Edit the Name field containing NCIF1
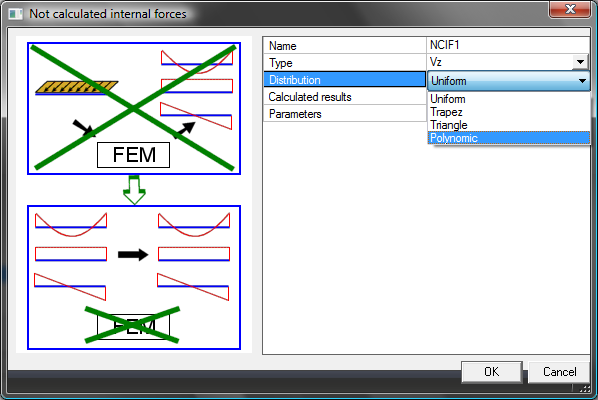Image resolution: width=598 pixels, height=400 pixels. coord(508,45)
